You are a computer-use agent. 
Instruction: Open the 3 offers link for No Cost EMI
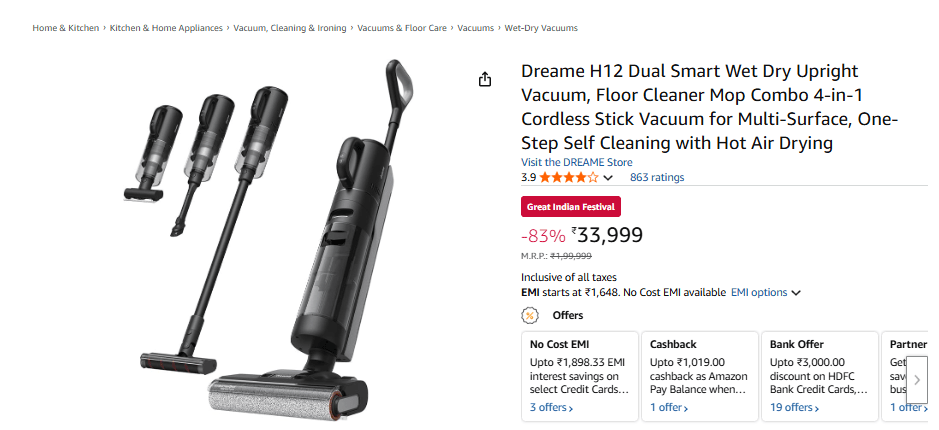click(x=551, y=408)
